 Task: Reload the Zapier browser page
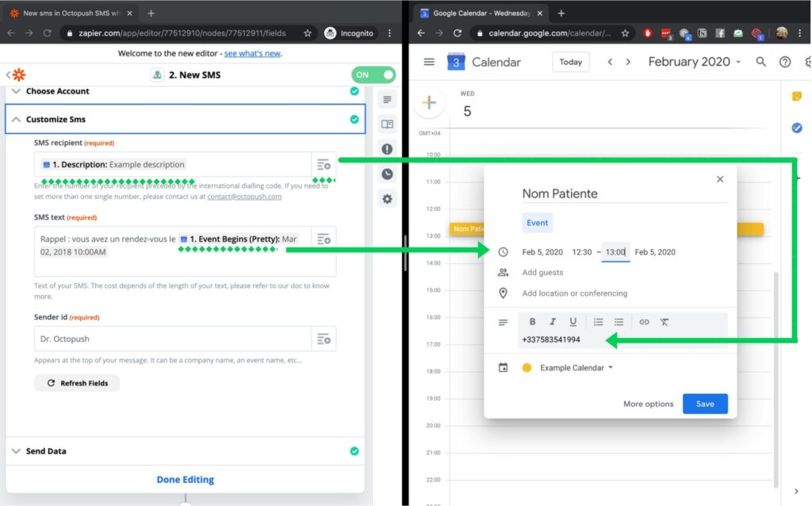[47, 33]
